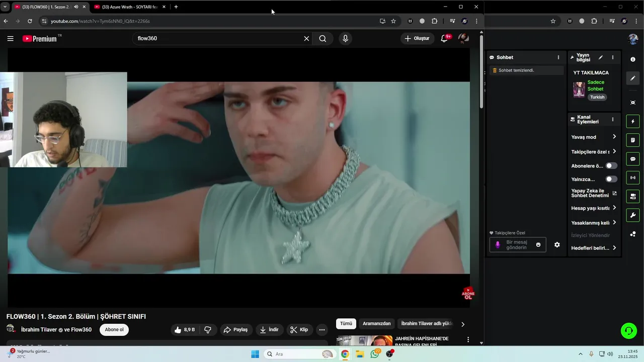Open more actions ellipsis under video
Viewport: 644px width, 362px height.
pyautogui.click(x=322, y=330)
